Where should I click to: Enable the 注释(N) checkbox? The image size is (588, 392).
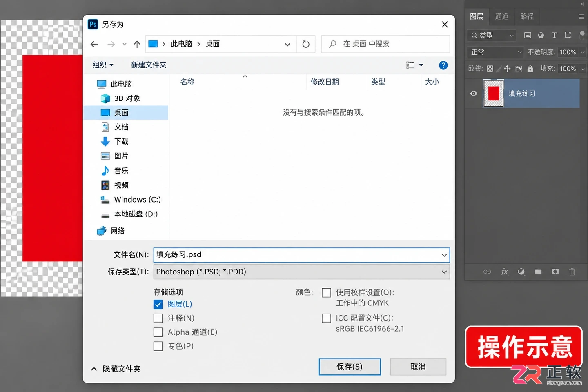click(158, 318)
